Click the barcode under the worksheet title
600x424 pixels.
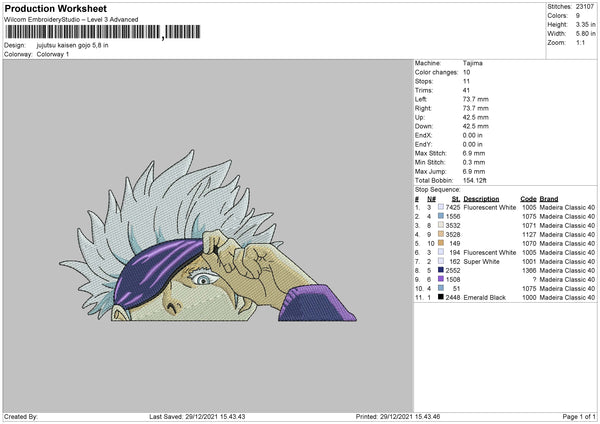point(103,32)
